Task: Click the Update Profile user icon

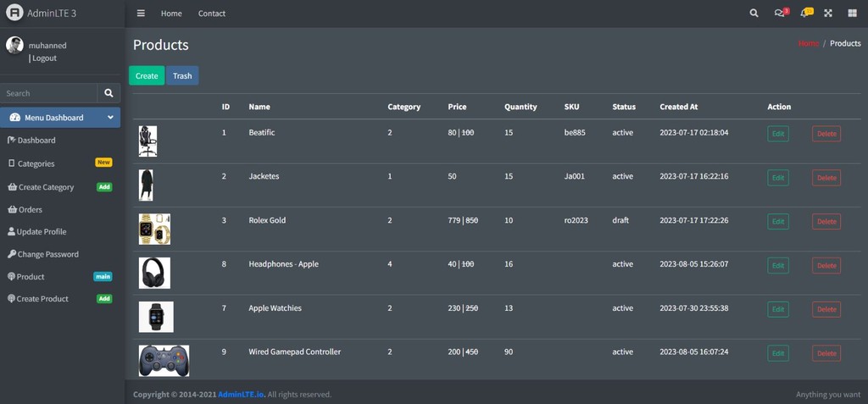Action: pos(11,231)
